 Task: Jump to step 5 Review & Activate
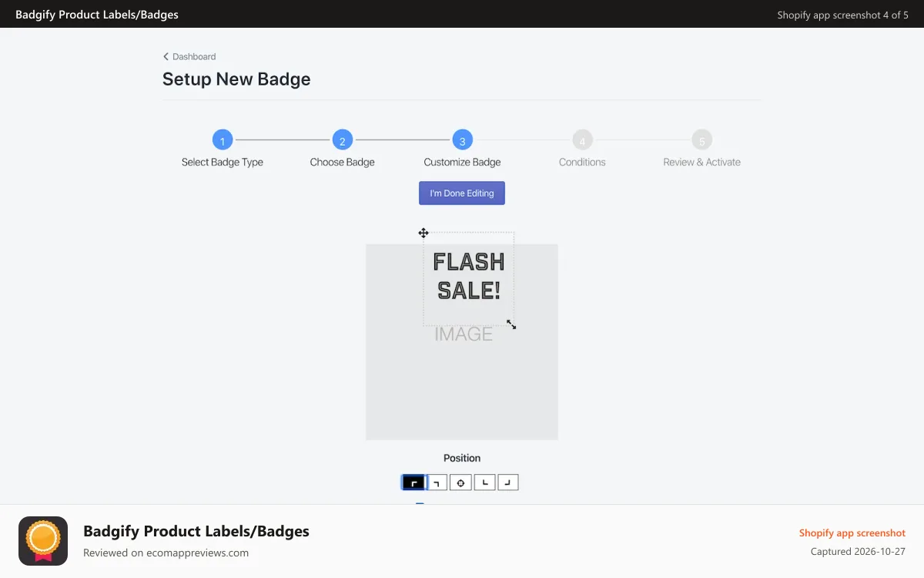coord(701,140)
